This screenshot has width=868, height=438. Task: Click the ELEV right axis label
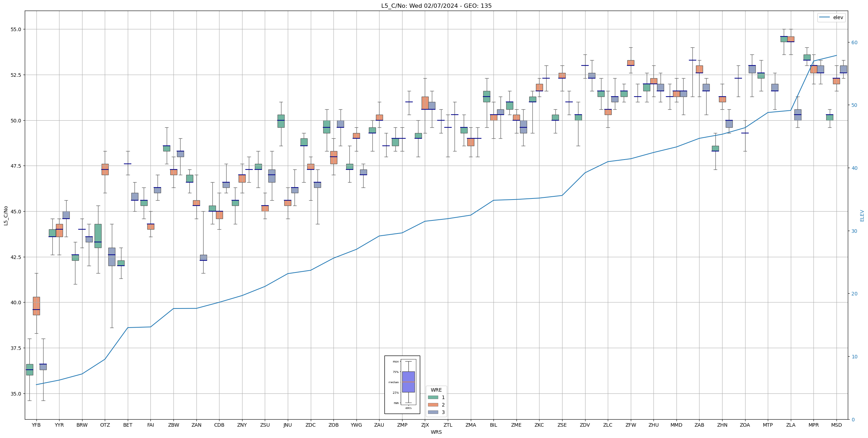[862, 215]
